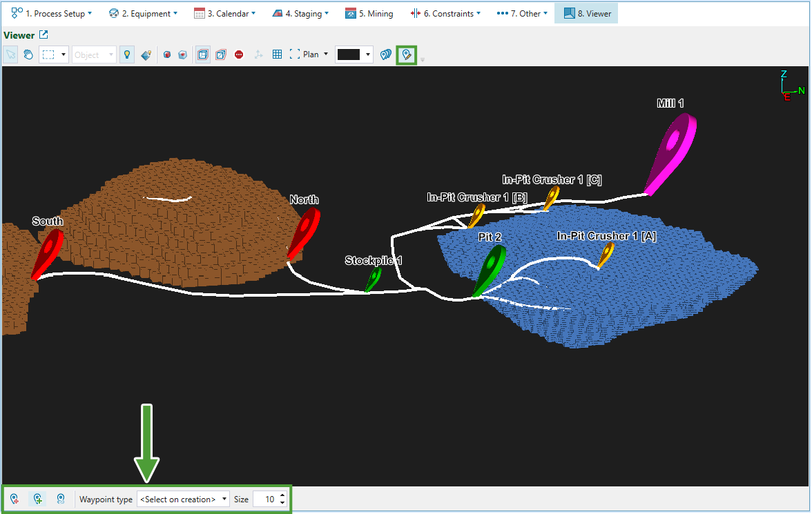The width and height of the screenshot is (812, 514).
Task: Select the move waypoint tool
Action: coord(14,499)
